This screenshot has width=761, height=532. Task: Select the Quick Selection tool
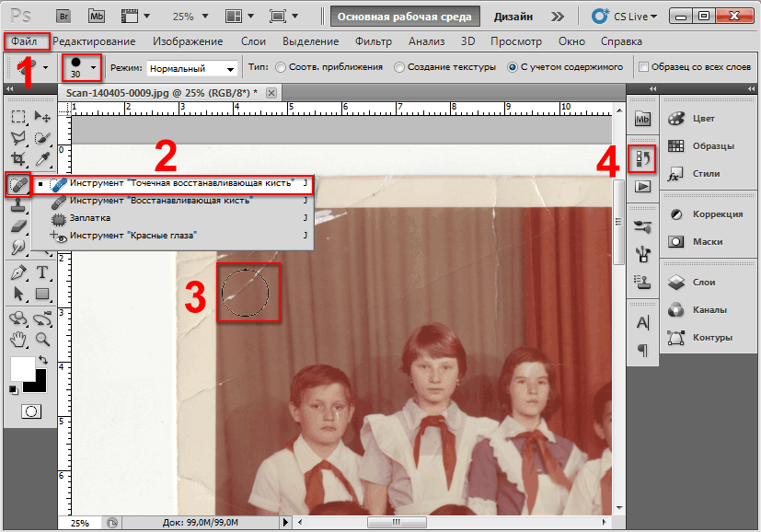(x=42, y=138)
